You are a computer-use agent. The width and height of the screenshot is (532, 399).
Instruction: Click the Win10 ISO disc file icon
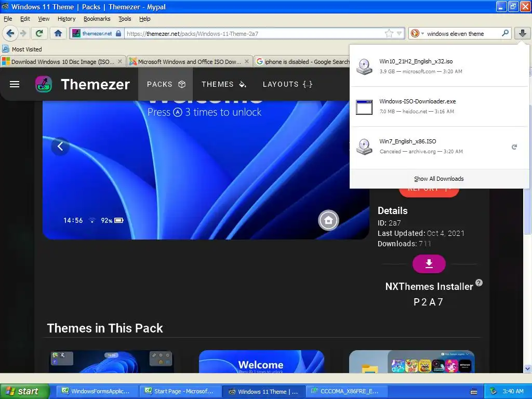(364, 66)
